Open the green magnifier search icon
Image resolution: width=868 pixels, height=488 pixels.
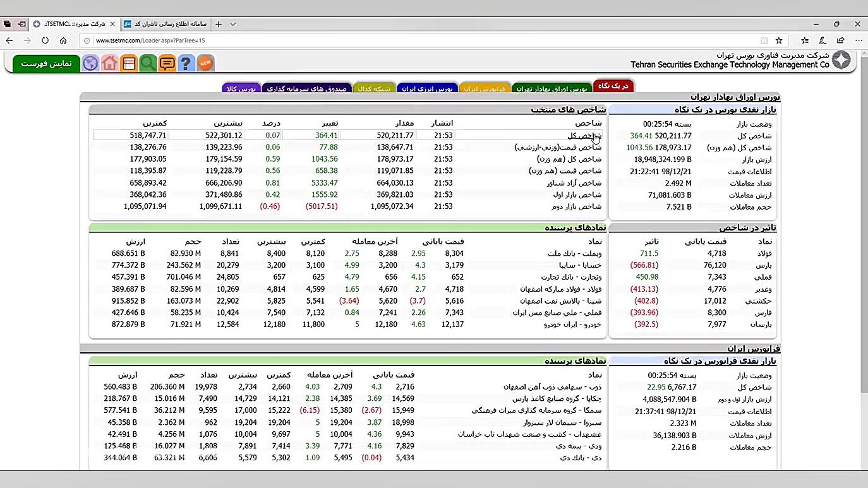click(x=148, y=63)
